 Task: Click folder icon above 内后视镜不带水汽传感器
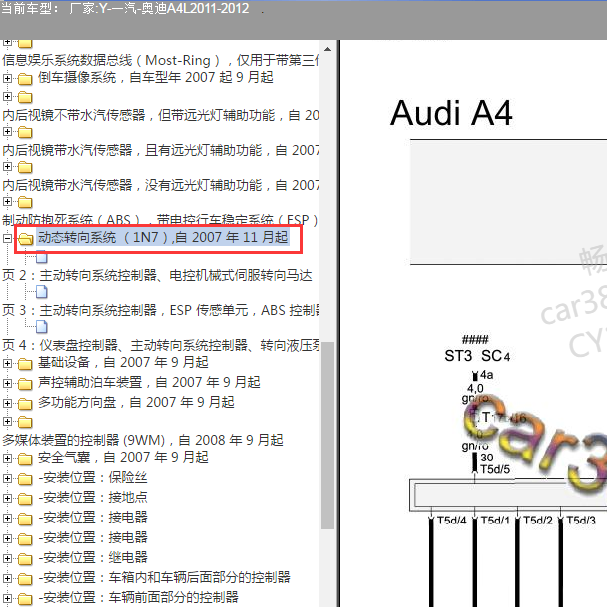coord(25,97)
